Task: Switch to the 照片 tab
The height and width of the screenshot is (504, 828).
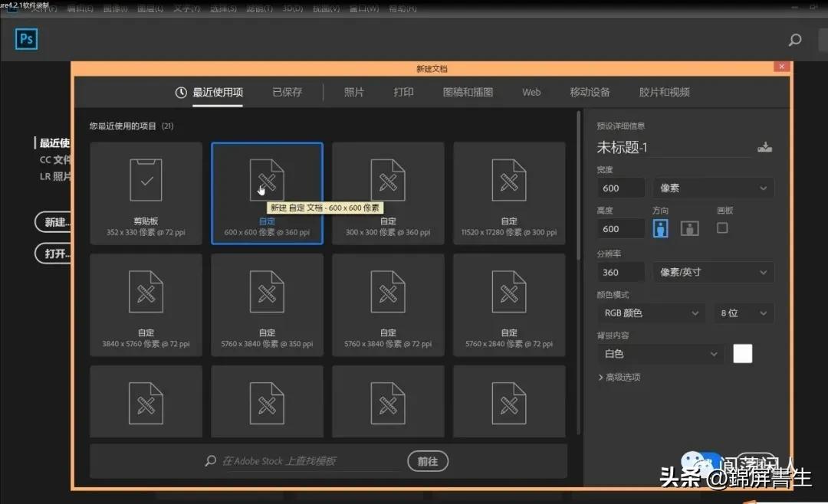Action: tap(353, 92)
